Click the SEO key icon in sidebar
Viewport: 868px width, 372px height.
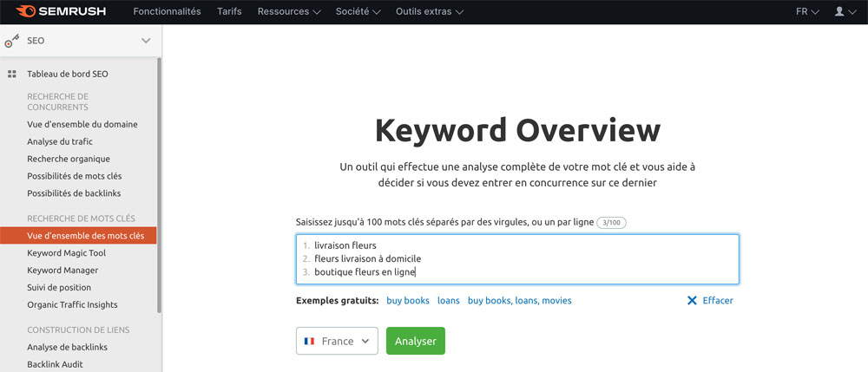[11, 41]
